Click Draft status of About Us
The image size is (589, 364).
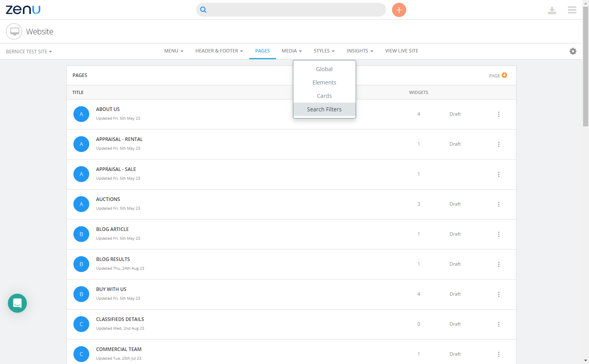click(x=455, y=114)
